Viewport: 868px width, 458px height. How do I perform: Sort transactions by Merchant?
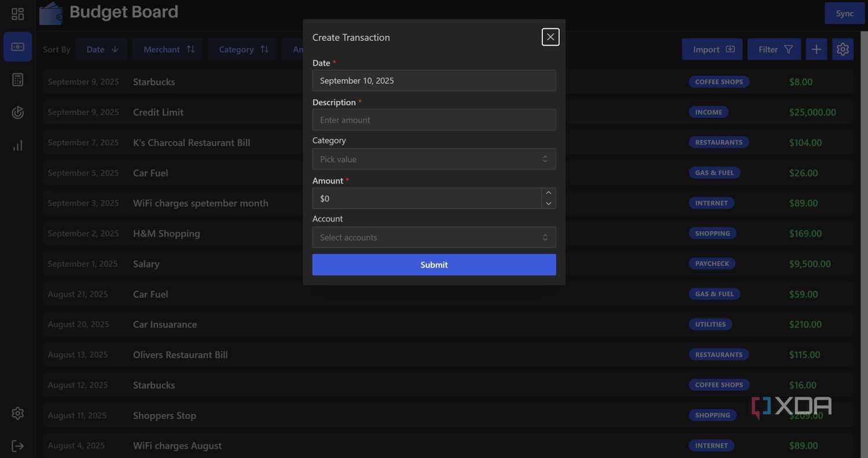169,50
